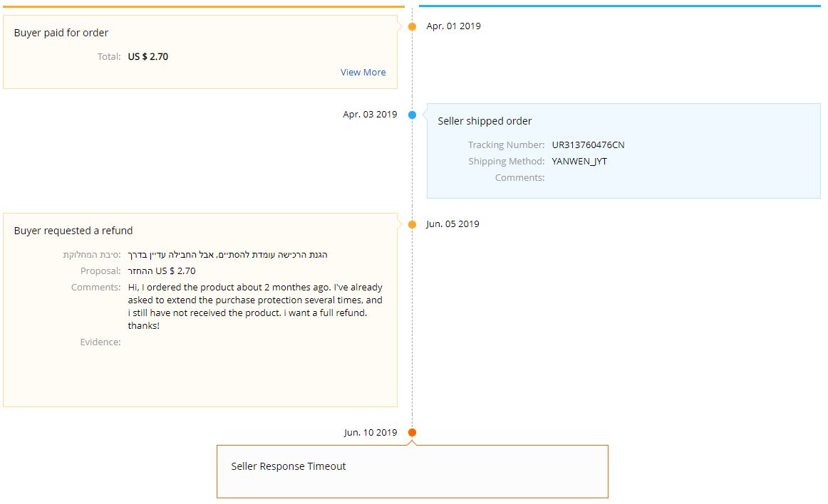Image resolution: width=828 pixels, height=504 pixels.
Task: Click the blue marker for Apr. 03 2019
Action: point(412,115)
